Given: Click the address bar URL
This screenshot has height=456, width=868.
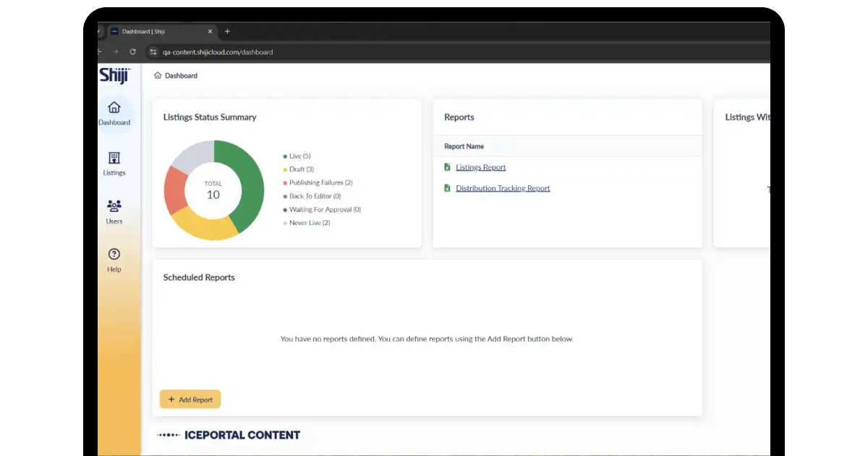Looking at the screenshot, I should pos(218,52).
